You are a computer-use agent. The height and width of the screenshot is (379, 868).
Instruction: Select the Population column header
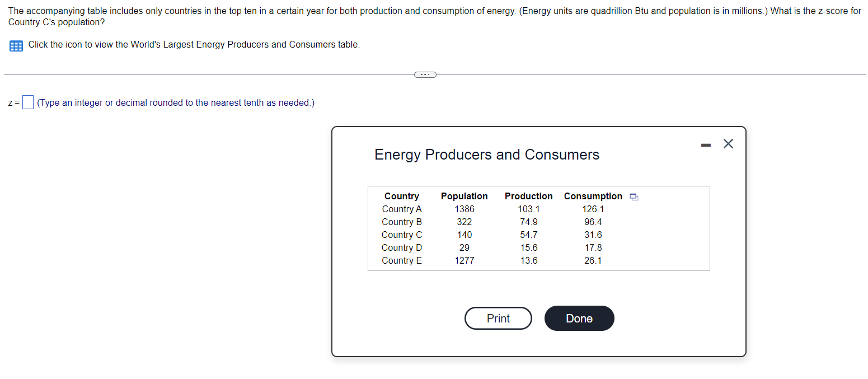click(464, 196)
